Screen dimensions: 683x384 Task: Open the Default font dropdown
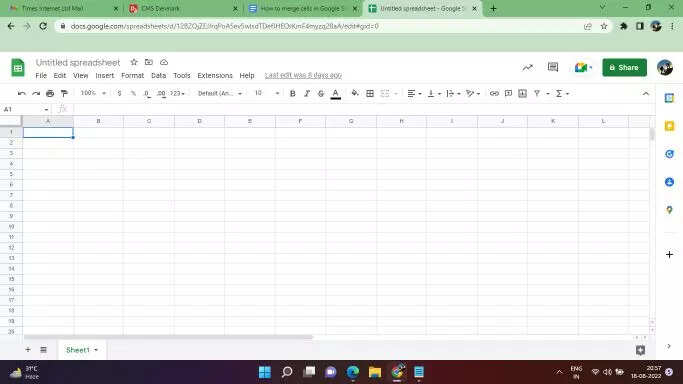[x=220, y=94]
